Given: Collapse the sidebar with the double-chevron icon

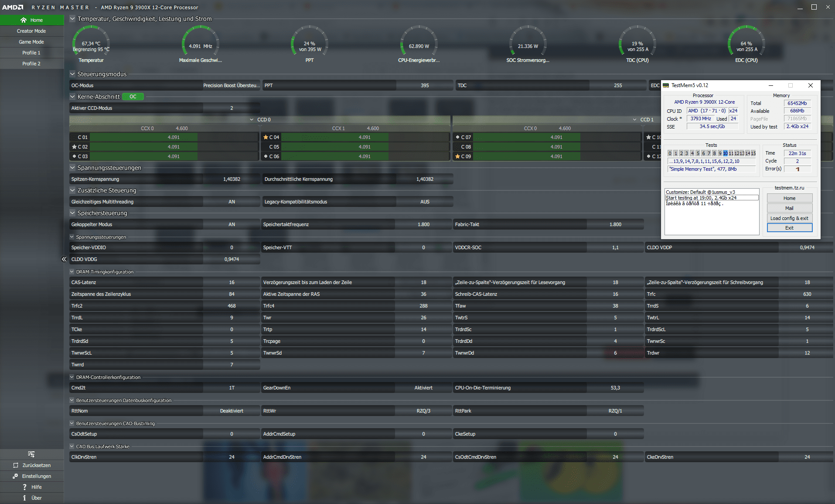Looking at the screenshot, I should point(64,259).
